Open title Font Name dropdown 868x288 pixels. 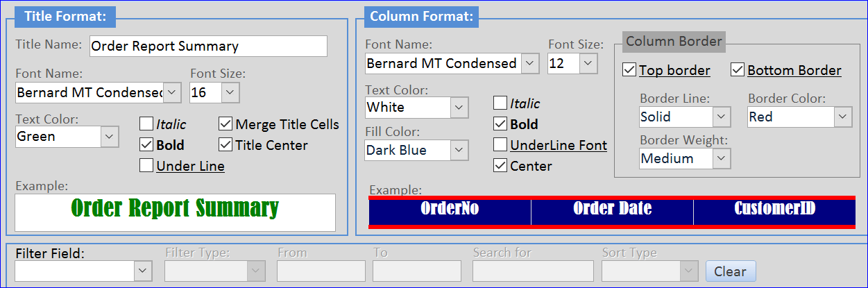point(173,92)
